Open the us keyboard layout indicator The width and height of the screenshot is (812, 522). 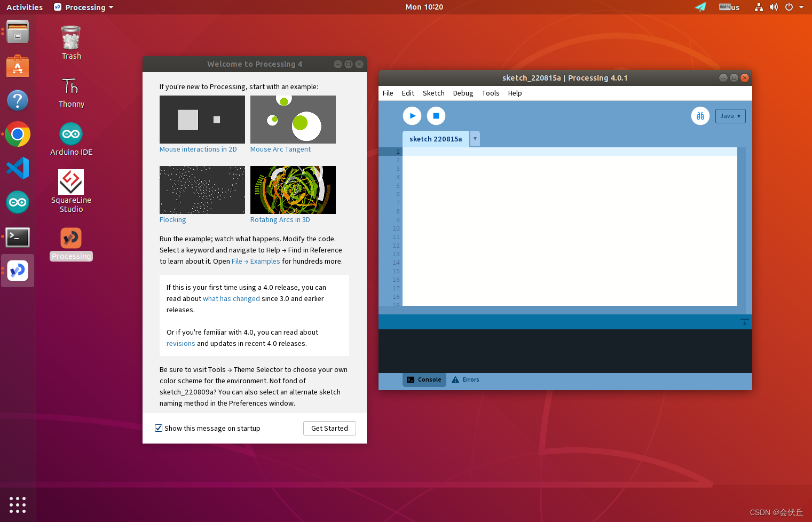coord(729,7)
